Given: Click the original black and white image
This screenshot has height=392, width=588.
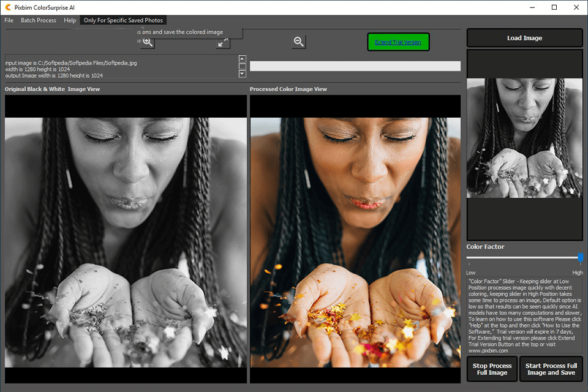Looking at the screenshot, I should tap(126, 243).
